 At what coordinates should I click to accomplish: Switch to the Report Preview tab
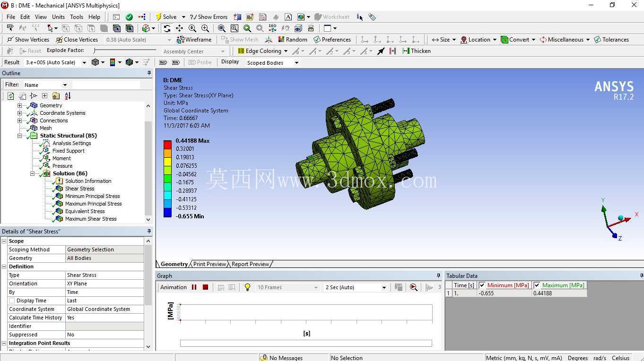click(250, 264)
